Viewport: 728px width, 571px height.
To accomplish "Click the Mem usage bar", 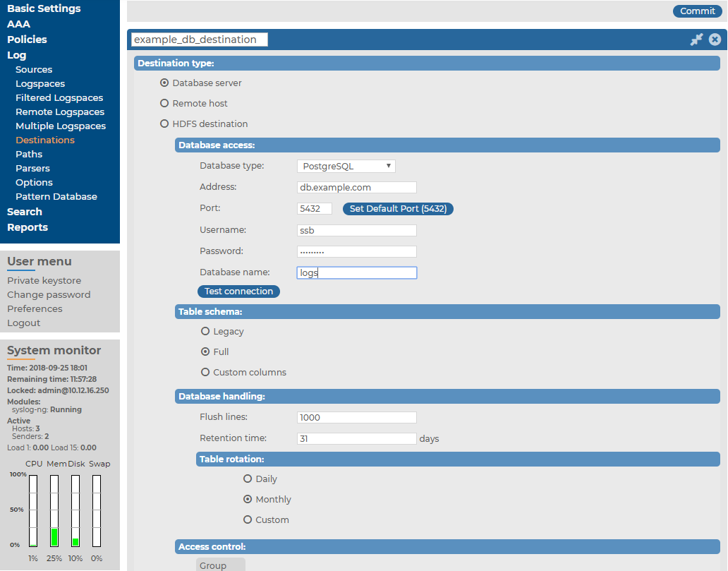I will 54,510.
